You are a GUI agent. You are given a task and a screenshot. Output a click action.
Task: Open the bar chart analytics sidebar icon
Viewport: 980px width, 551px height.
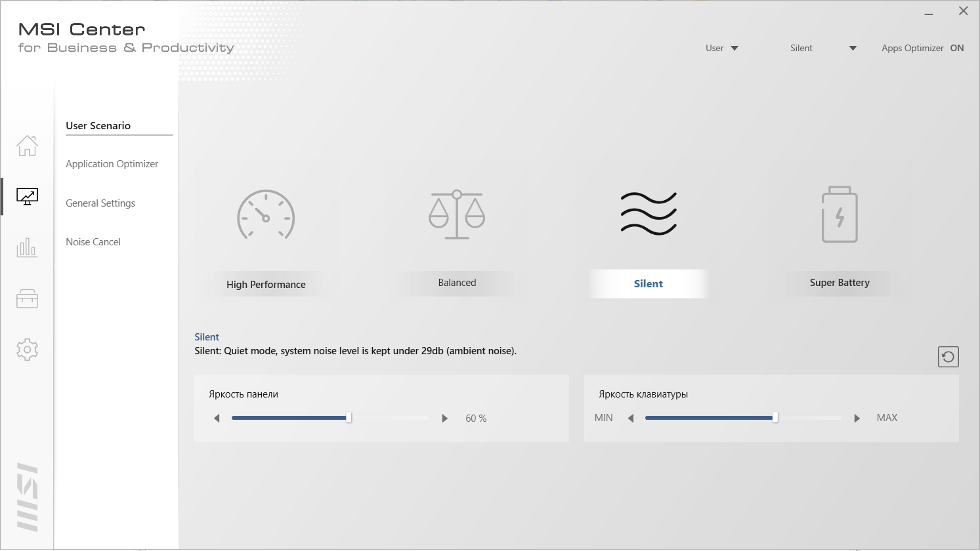[x=27, y=248]
